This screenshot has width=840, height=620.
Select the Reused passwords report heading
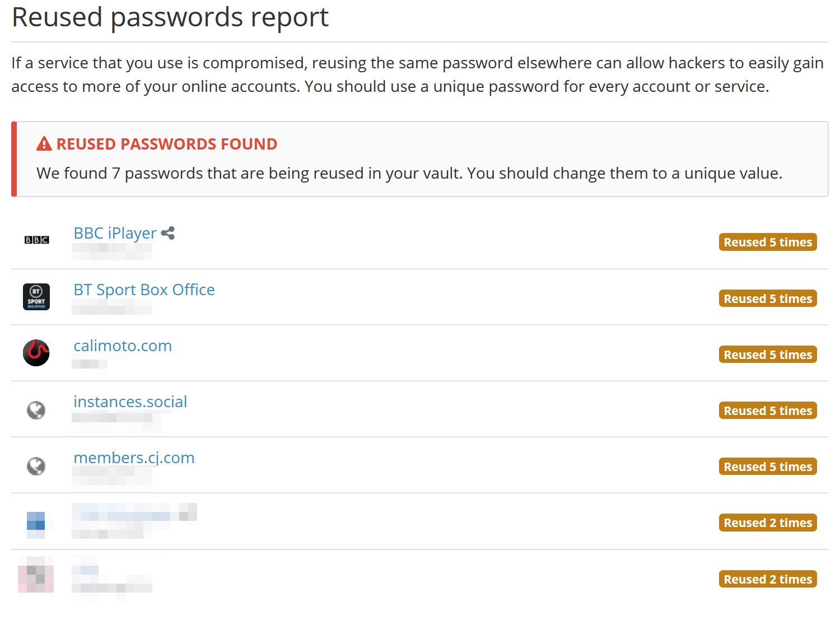pos(170,17)
